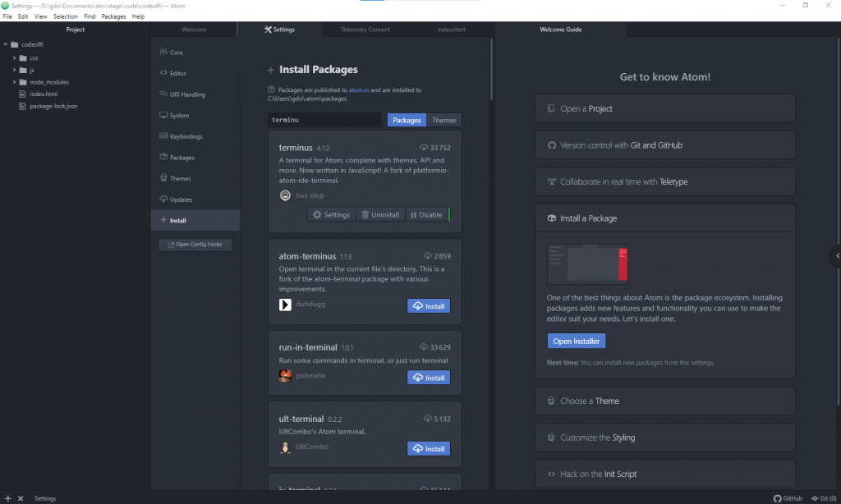
Task: Open the Packages menu
Action: click(113, 16)
